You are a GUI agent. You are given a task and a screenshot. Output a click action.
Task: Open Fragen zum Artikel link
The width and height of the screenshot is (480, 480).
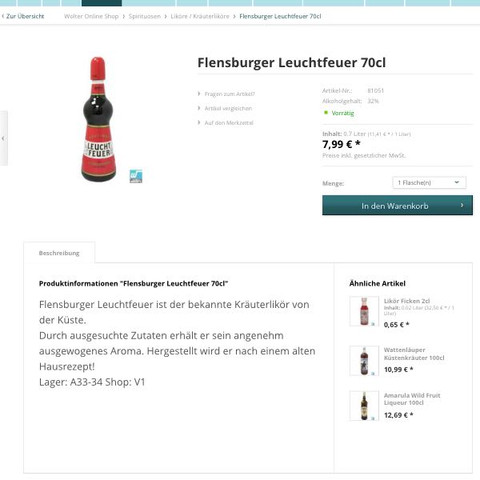229,94
